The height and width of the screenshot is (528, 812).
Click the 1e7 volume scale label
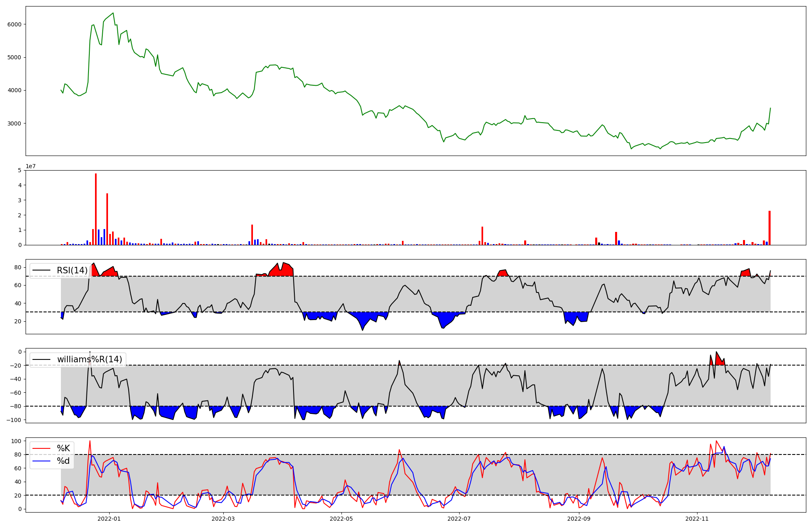[x=31, y=167]
